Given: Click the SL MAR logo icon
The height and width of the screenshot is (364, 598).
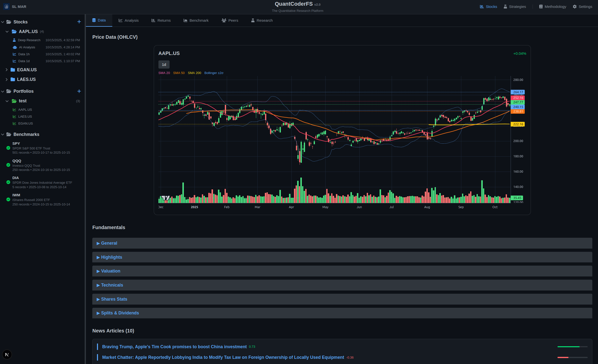Looking at the screenshot, I should 6,6.
